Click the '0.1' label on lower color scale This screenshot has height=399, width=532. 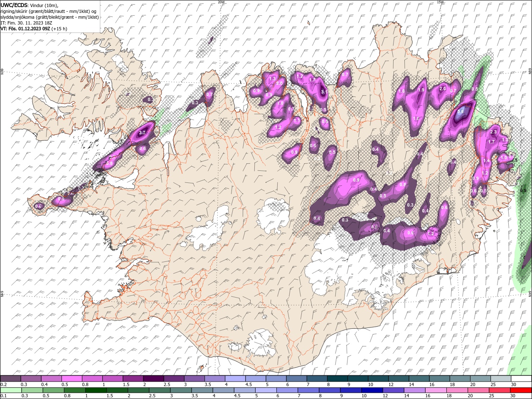coord(3,396)
